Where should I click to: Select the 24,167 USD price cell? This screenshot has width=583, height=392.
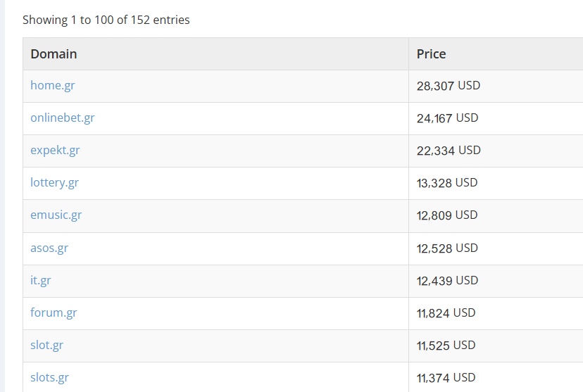(447, 118)
